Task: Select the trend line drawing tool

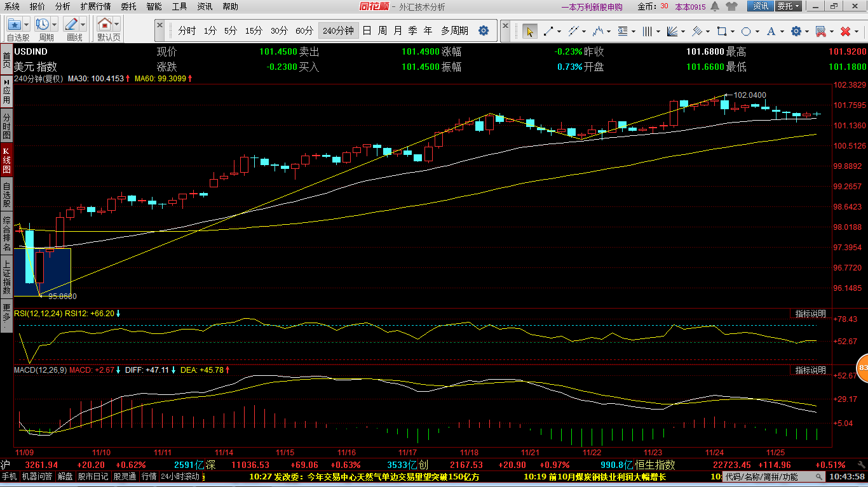Action: point(548,31)
